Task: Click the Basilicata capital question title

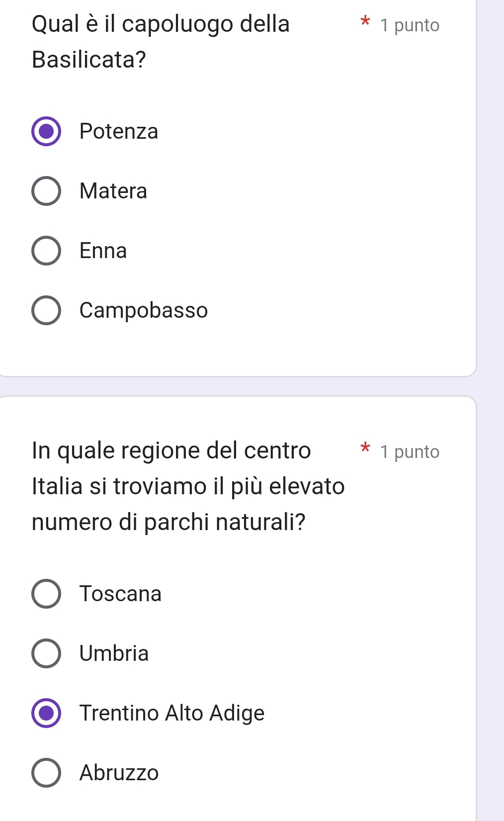Action: pyautogui.click(x=161, y=42)
